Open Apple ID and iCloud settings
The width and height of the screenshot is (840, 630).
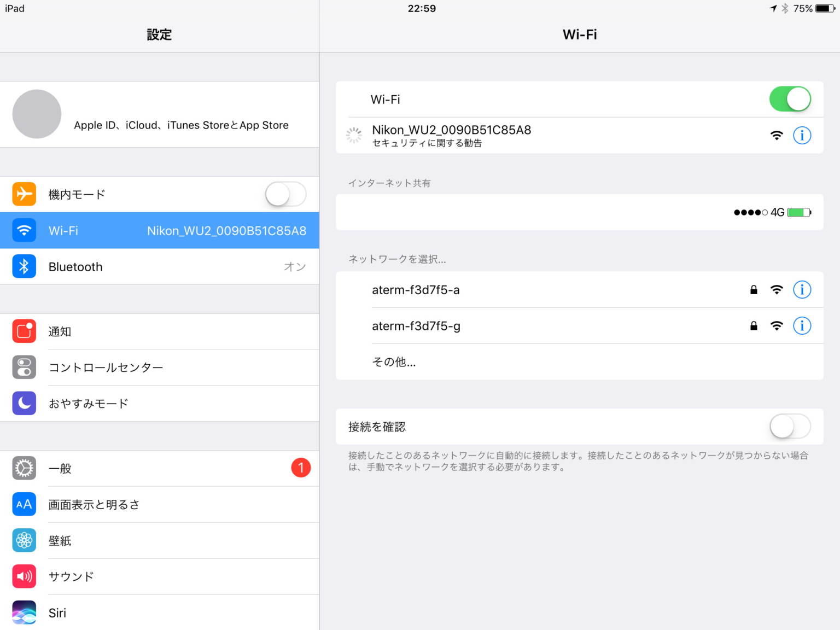pyautogui.click(x=159, y=114)
